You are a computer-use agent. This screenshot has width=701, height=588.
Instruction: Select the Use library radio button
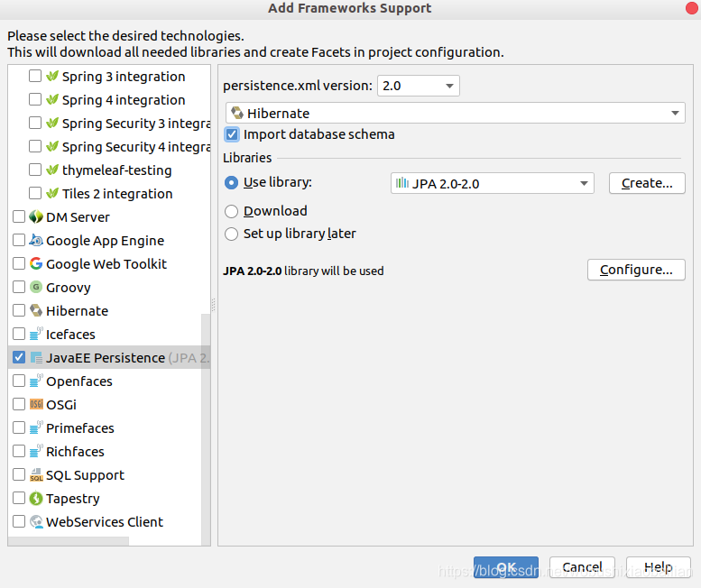pyautogui.click(x=231, y=183)
